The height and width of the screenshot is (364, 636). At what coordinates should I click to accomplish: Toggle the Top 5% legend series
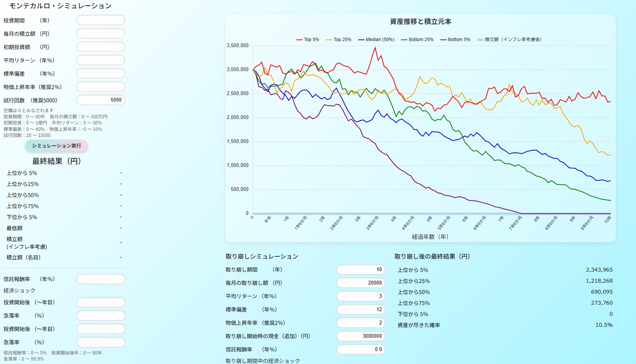tap(308, 40)
